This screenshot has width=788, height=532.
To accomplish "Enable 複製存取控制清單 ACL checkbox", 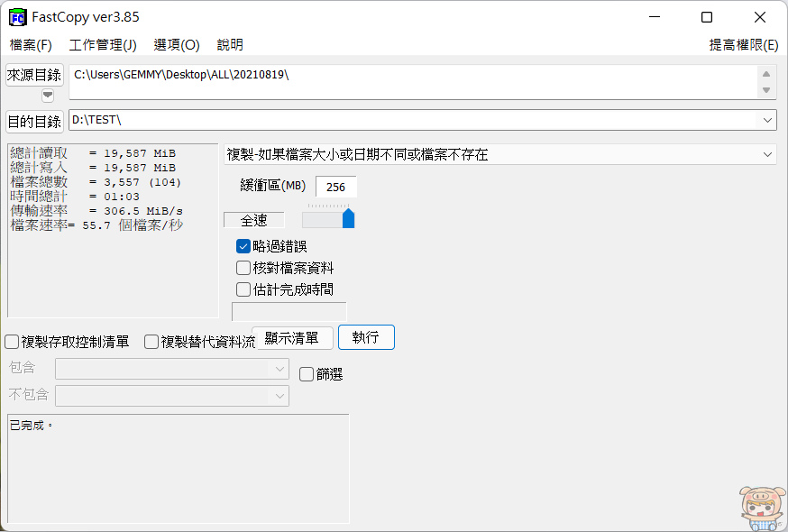I will point(12,342).
